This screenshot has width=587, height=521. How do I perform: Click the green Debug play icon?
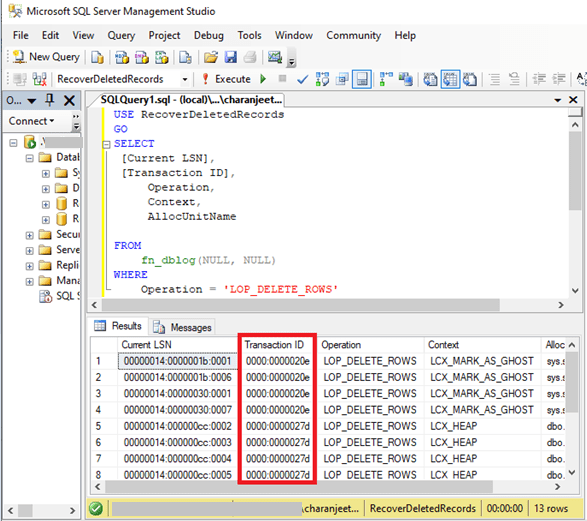[x=263, y=79]
